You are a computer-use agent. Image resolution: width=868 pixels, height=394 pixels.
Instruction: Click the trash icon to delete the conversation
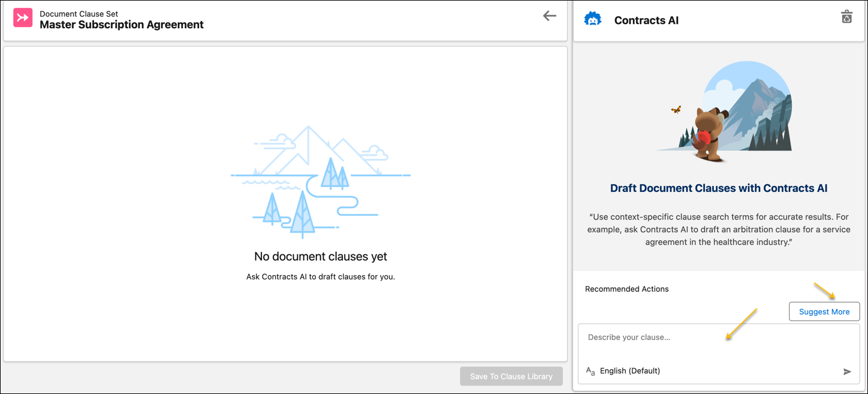click(846, 16)
